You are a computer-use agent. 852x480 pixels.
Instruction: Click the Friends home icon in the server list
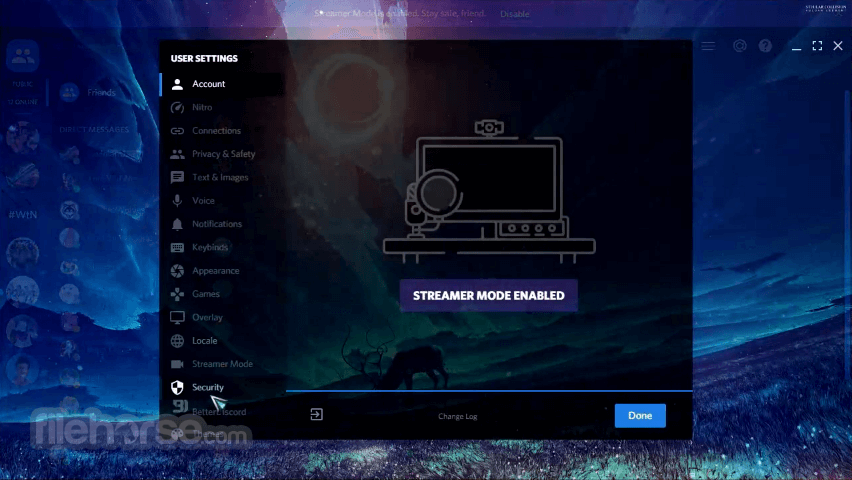pyautogui.click(x=22, y=55)
